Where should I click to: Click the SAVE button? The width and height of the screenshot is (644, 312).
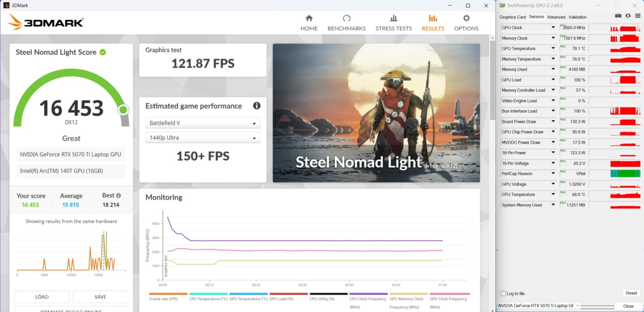pyautogui.click(x=100, y=297)
